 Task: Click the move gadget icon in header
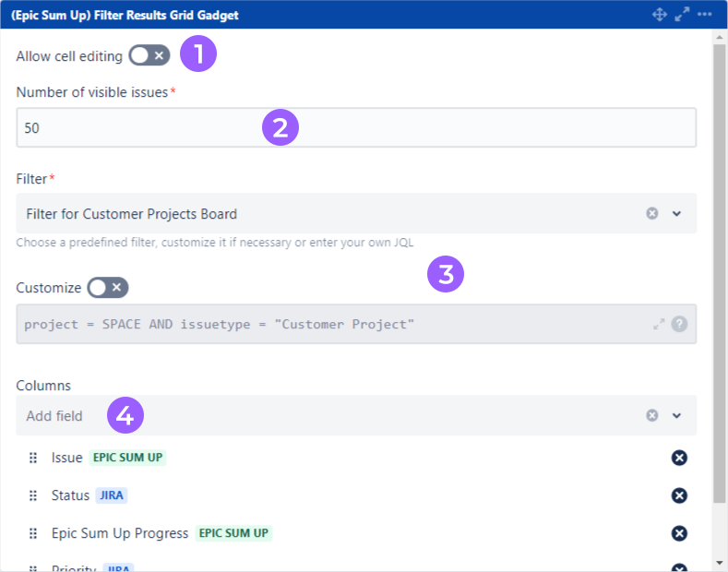[660, 15]
